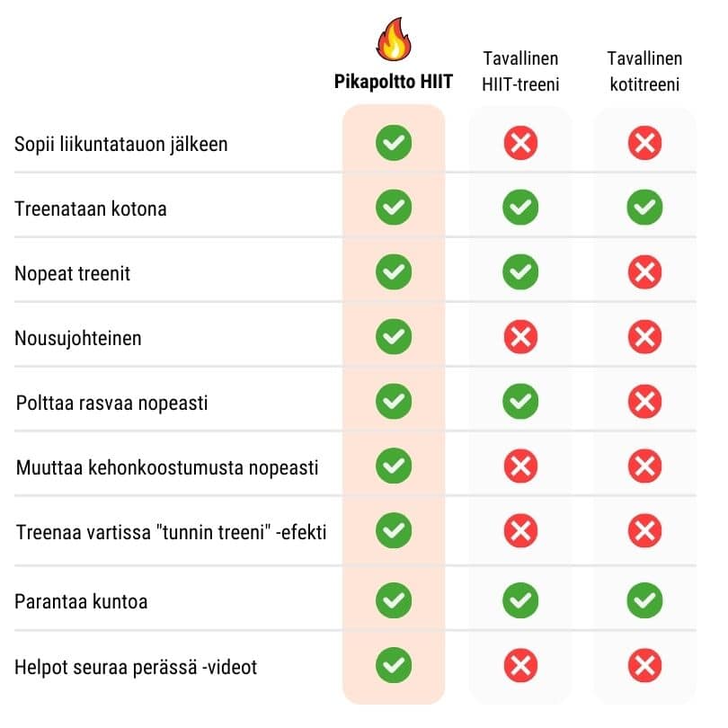
Task: Click the Muuttaa kehonkoostumusta nopeasti label
Action: 167,467
